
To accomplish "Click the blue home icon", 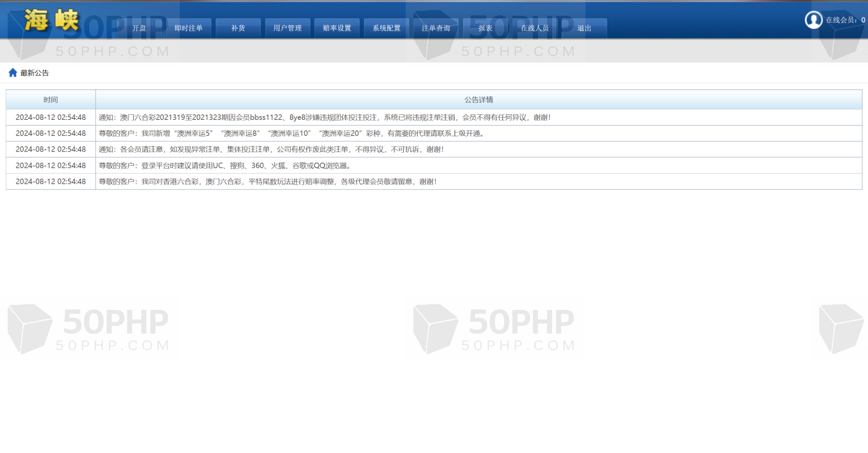I will 12,73.
